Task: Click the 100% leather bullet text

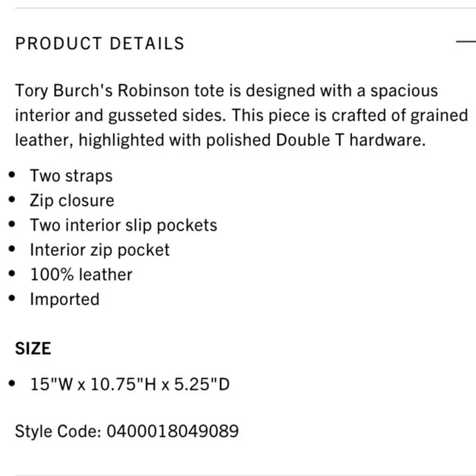Action: pyautogui.click(x=81, y=275)
